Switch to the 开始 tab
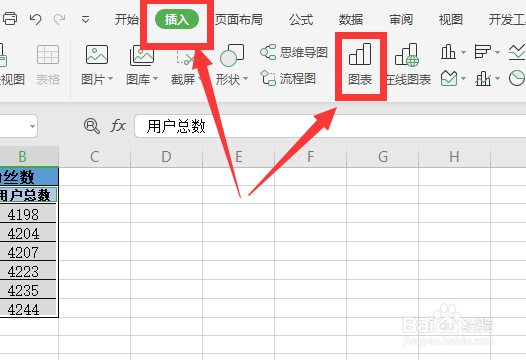Image resolution: width=526 pixels, height=360 pixels. [x=126, y=19]
